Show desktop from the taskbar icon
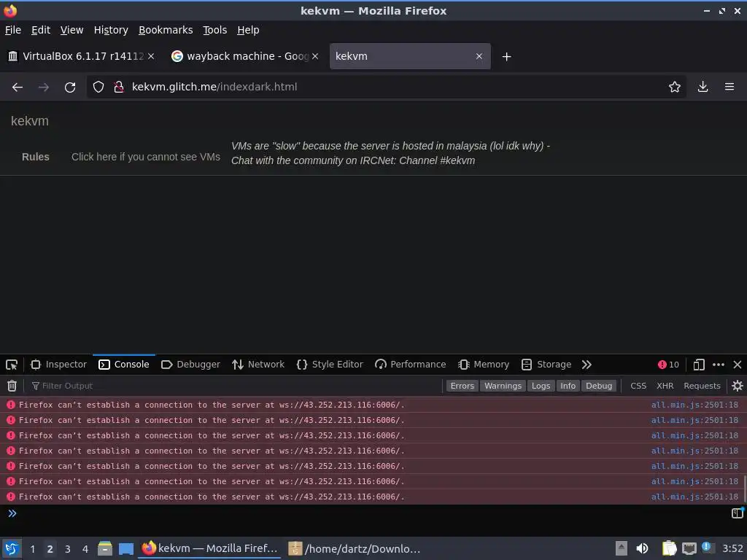 click(x=125, y=548)
